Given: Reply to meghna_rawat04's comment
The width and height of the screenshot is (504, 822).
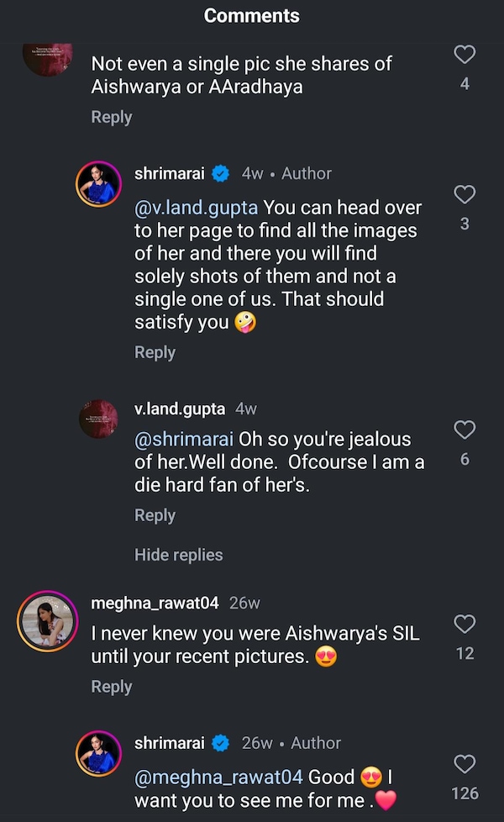Looking at the screenshot, I should coord(112,687).
